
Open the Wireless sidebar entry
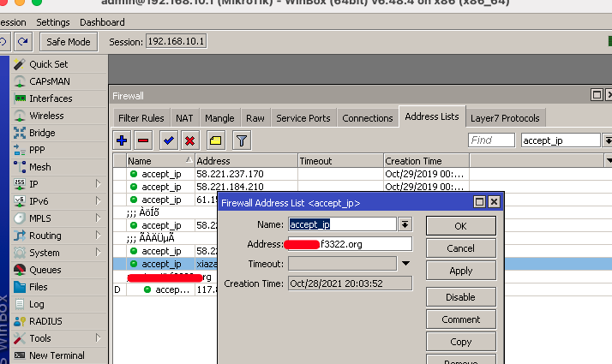pyautogui.click(x=58, y=116)
